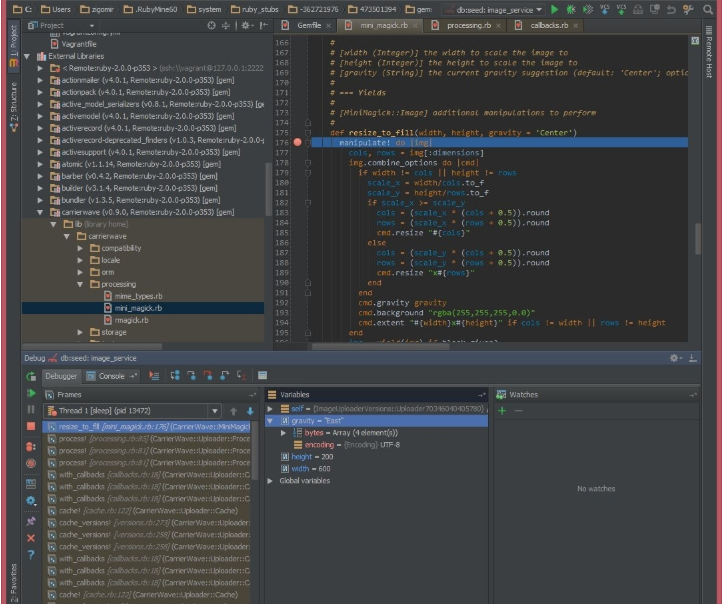Screen dimensions: 722x604
Task: Pause the program in debug sidebar
Action: (30, 410)
